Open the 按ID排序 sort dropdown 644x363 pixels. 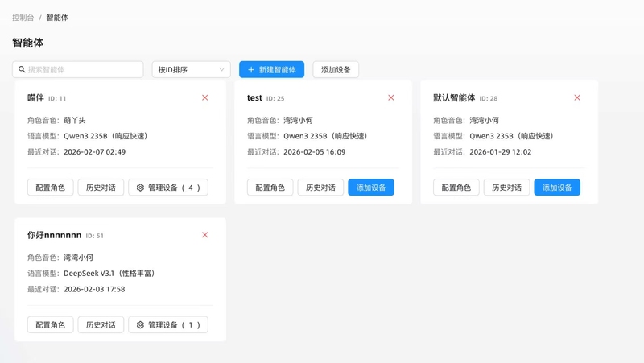click(x=191, y=70)
